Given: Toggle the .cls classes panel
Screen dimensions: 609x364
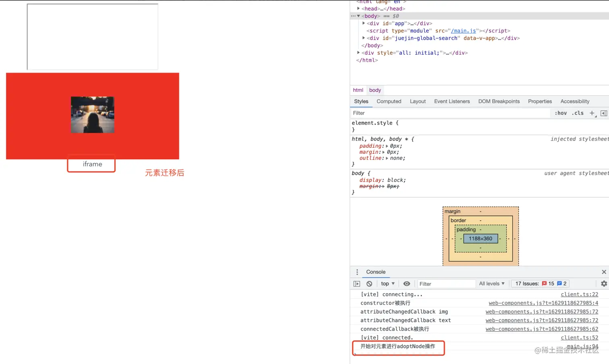Looking at the screenshot, I should click(x=578, y=113).
